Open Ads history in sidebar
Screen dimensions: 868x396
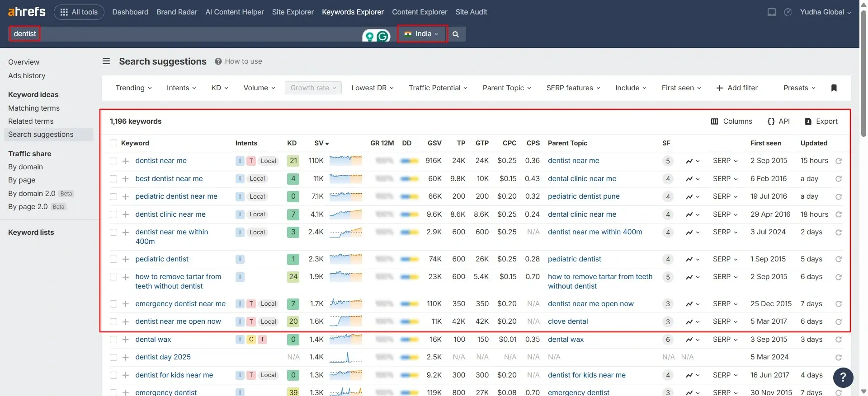27,76
